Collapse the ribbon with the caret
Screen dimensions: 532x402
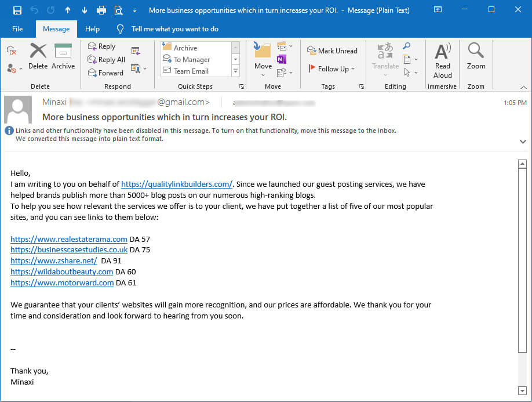tap(523, 87)
